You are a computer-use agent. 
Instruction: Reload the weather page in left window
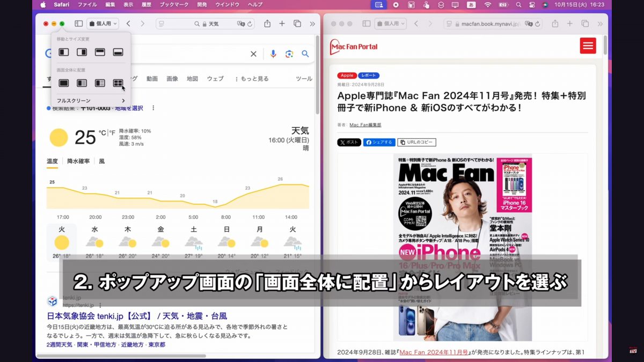pyautogui.click(x=250, y=24)
